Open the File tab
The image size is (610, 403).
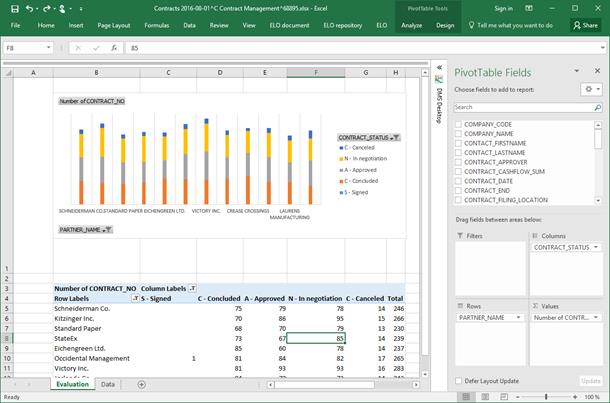pos(16,25)
